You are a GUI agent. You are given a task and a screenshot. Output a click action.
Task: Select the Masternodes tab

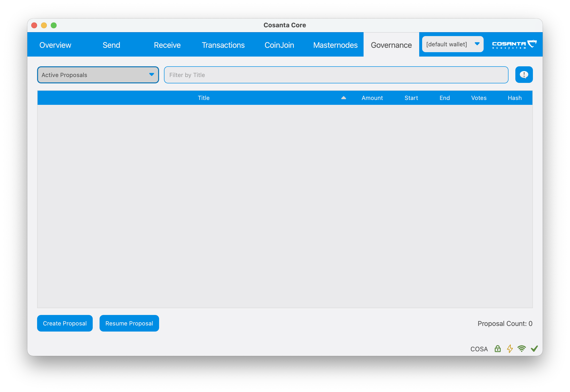coord(335,45)
